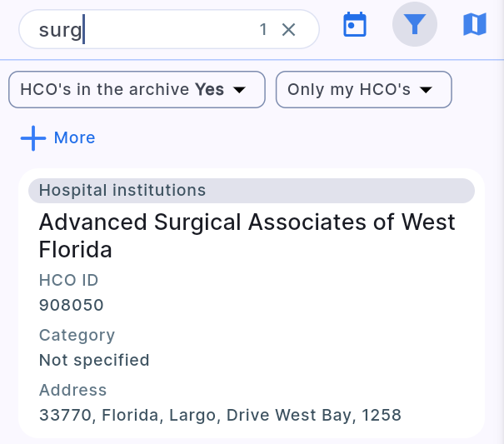504x444 pixels.
Task: Click the "Category" field label
Action: point(77,335)
